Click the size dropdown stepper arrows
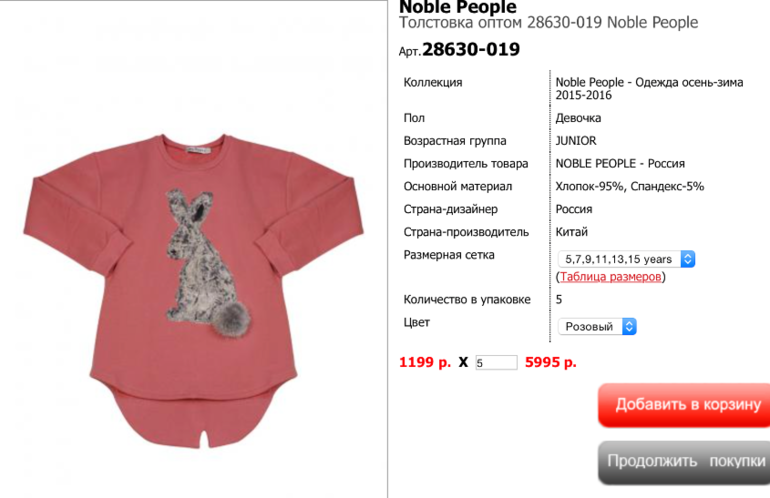The width and height of the screenshot is (770, 498). [x=688, y=259]
